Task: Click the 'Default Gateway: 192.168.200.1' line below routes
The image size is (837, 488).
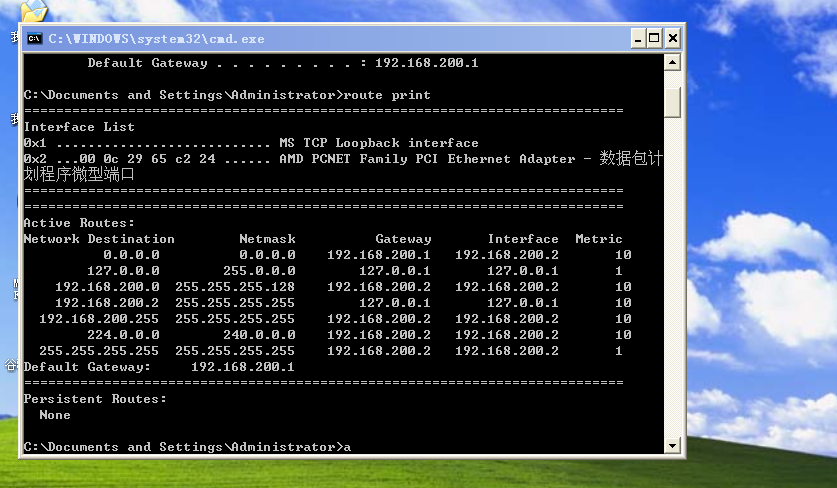Action: (x=159, y=367)
